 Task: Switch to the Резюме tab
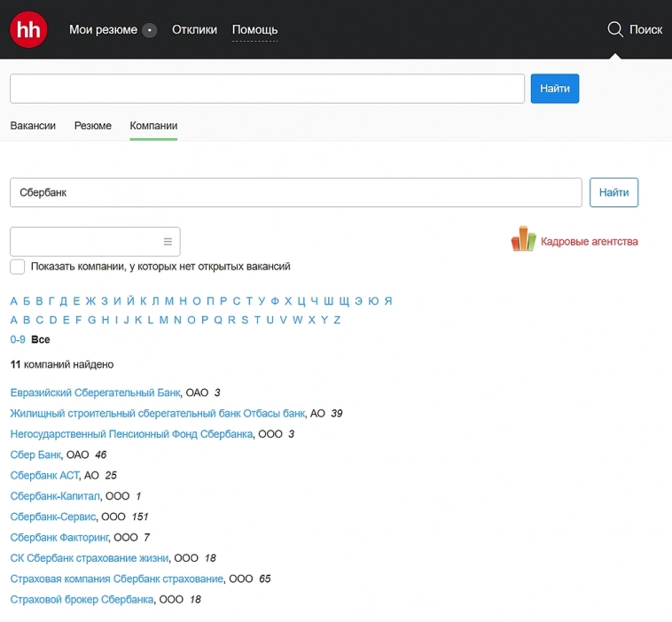click(x=93, y=126)
